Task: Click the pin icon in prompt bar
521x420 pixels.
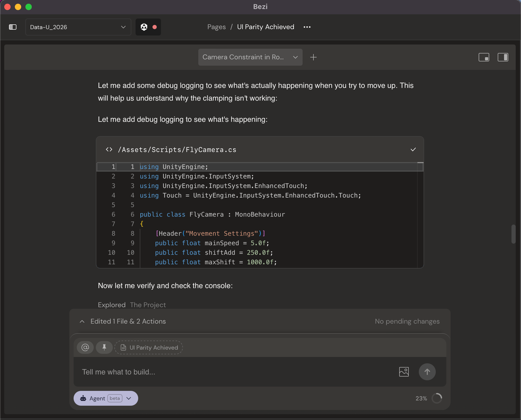Action: click(104, 347)
